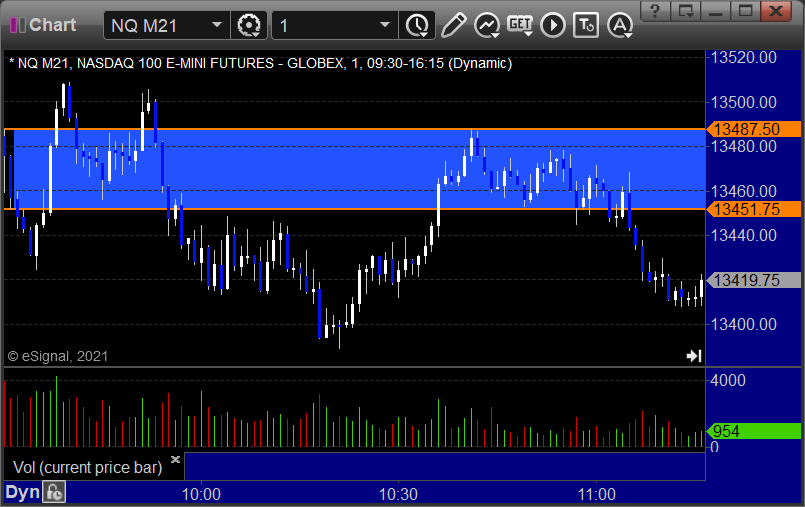Click the chart title NQ M21 text
805x507 pixels.
coord(260,64)
